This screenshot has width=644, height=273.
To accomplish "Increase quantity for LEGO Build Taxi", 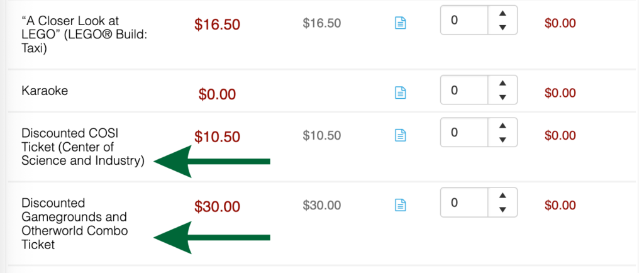I will (502, 14).
